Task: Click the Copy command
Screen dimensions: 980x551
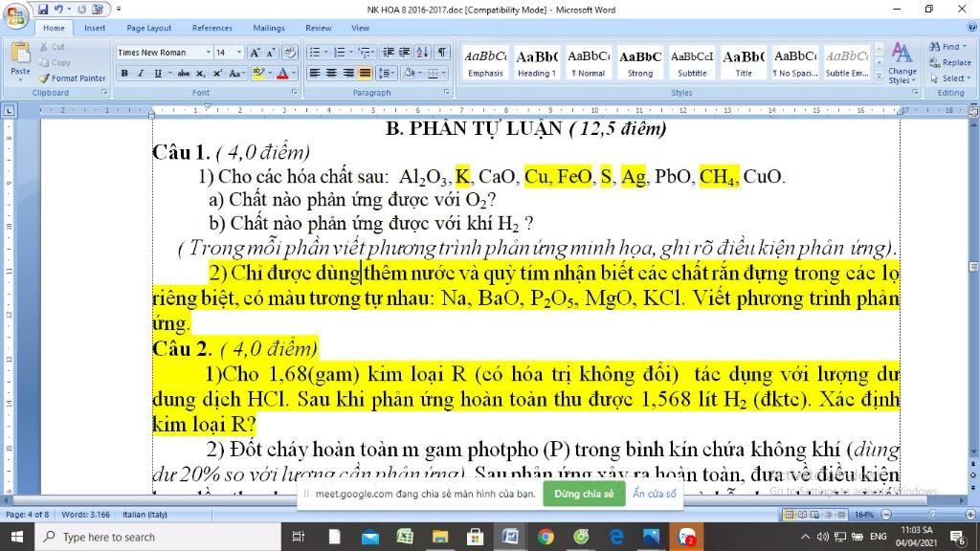Action: (55, 62)
